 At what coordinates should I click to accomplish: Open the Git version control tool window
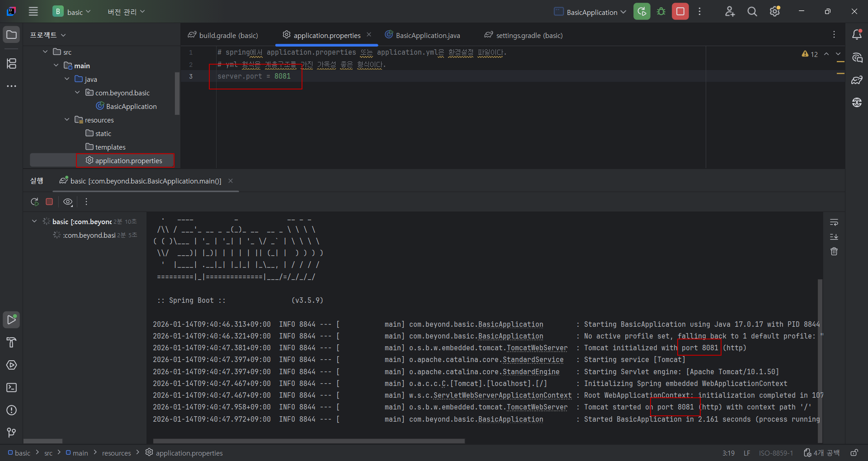pos(12,433)
